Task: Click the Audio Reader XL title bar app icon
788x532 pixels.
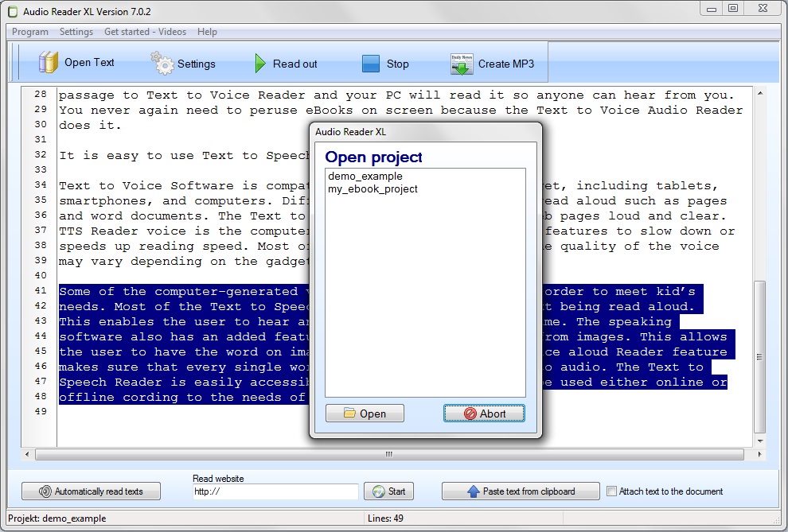Action: [x=13, y=12]
